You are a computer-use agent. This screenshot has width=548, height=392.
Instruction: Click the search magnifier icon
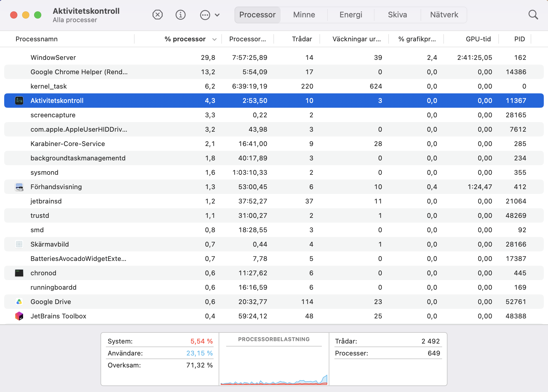click(x=533, y=15)
